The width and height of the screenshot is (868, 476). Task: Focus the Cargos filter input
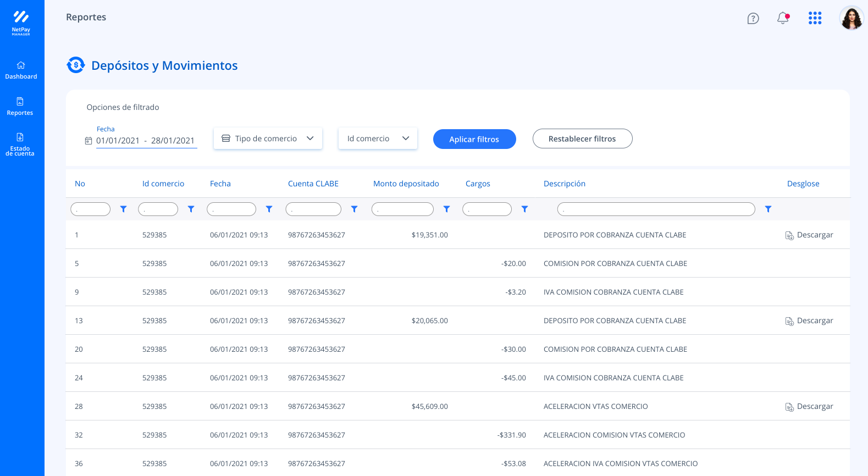[x=487, y=209]
